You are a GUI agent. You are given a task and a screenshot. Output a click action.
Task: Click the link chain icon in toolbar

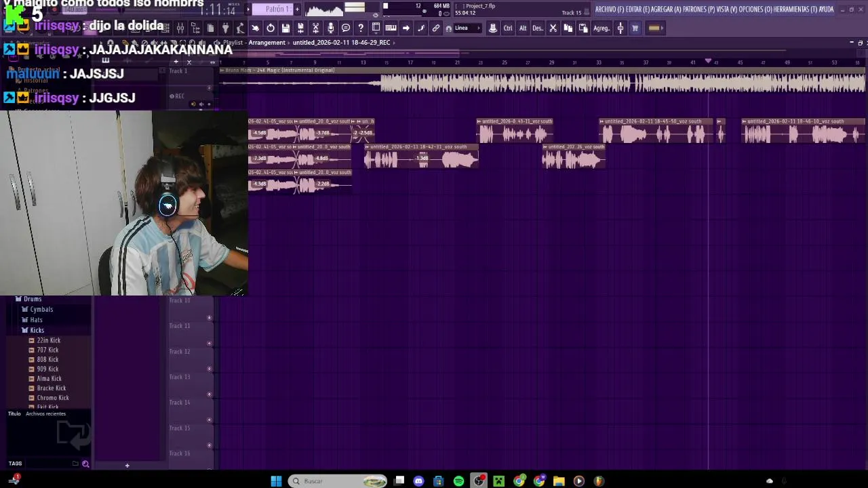pyautogui.click(x=435, y=28)
